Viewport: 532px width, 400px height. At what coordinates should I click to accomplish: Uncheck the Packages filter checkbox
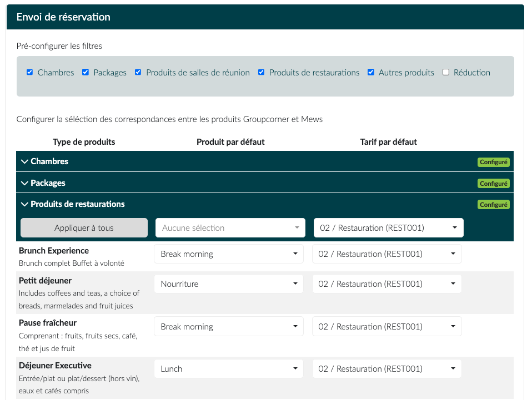[86, 72]
